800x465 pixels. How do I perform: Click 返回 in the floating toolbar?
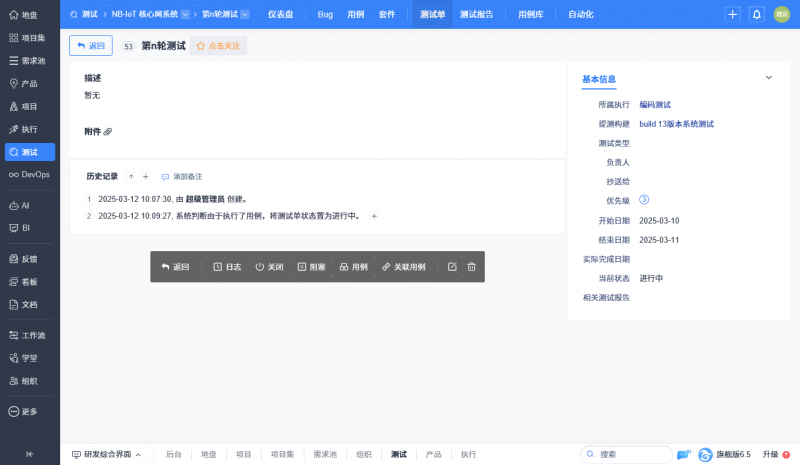175,267
